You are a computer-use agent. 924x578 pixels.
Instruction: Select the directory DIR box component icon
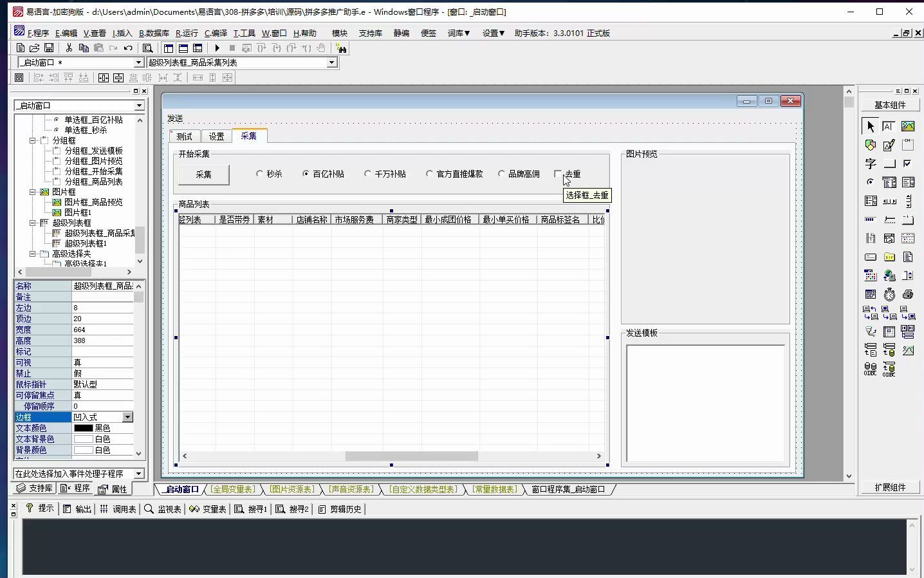click(x=889, y=257)
